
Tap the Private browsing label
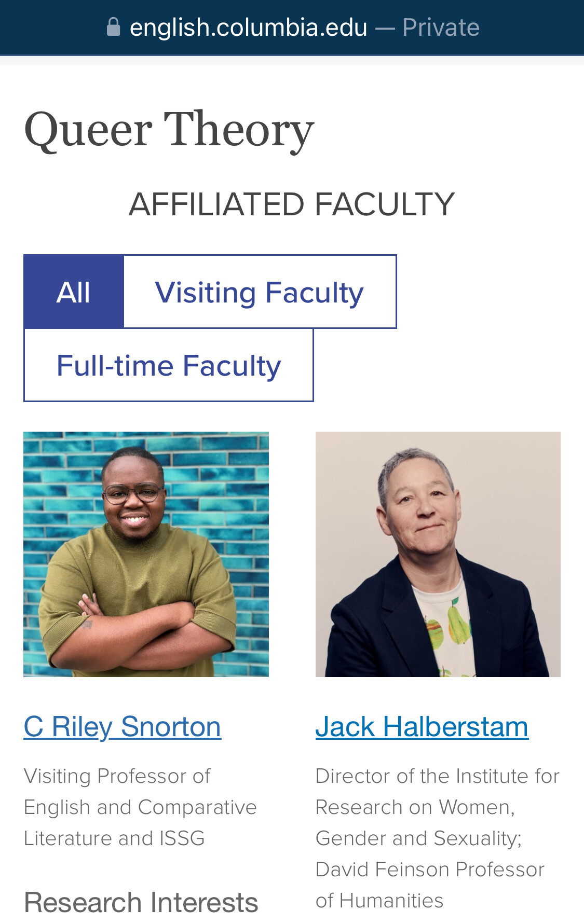pyautogui.click(x=441, y=27)
